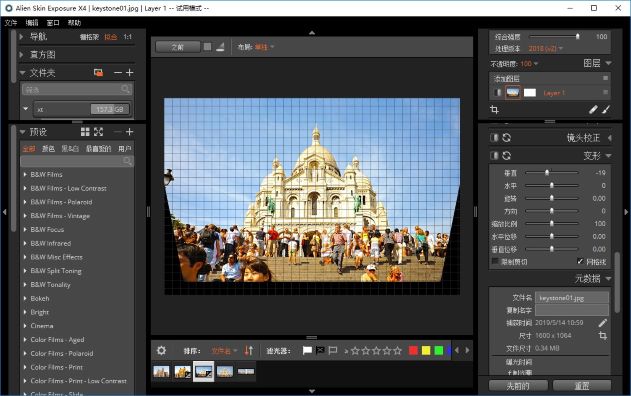This screenshot has height=396, width=631.
Task: Expand the Cinema preset group
Action: tap(25, 326)
